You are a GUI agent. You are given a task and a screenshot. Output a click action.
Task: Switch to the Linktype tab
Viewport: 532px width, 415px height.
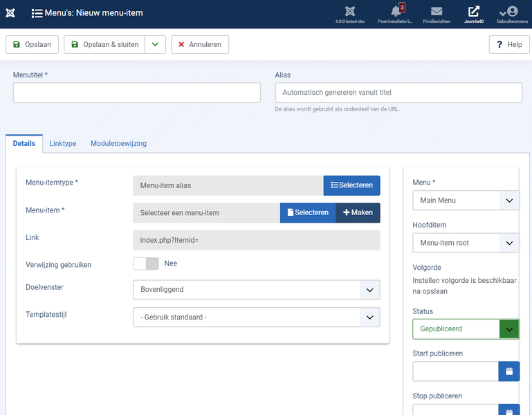(63, 144)
